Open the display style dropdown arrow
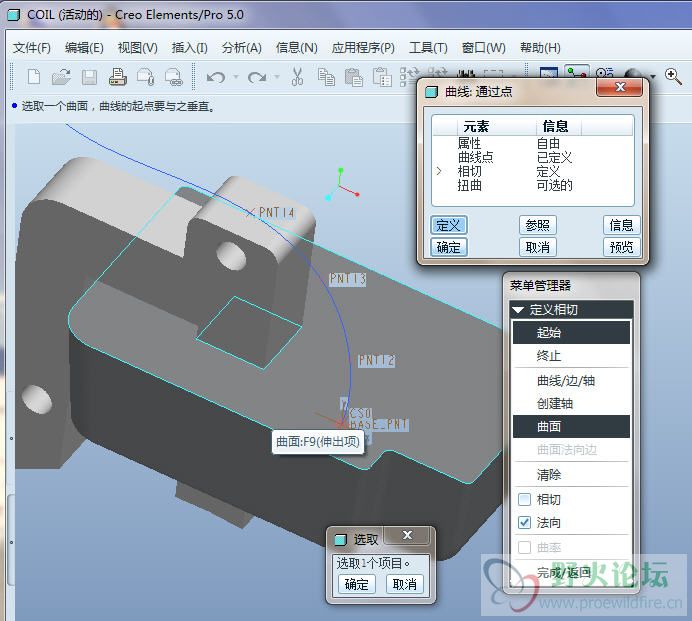 tap(653, 77)
